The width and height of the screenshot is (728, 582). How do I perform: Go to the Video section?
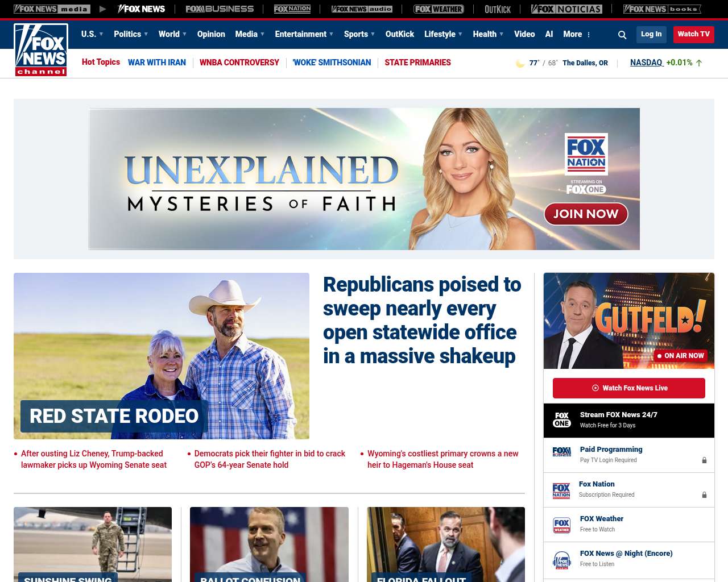click(524, 34)
